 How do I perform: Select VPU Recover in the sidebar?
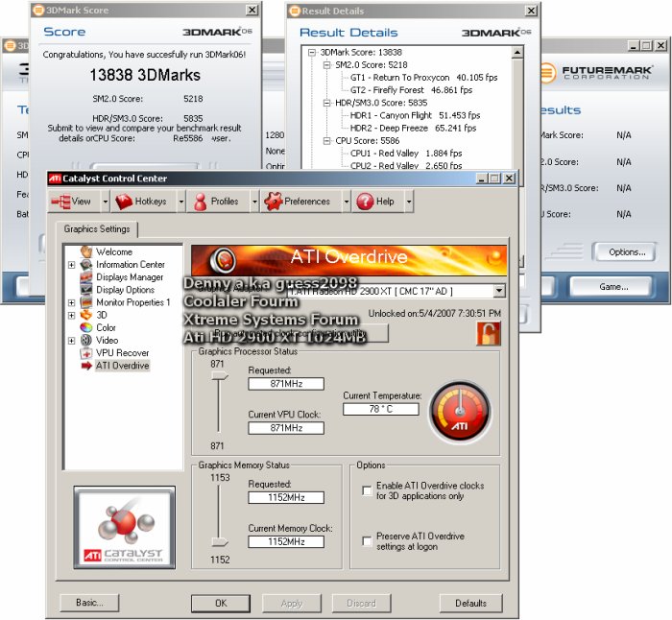coord(122,353)
